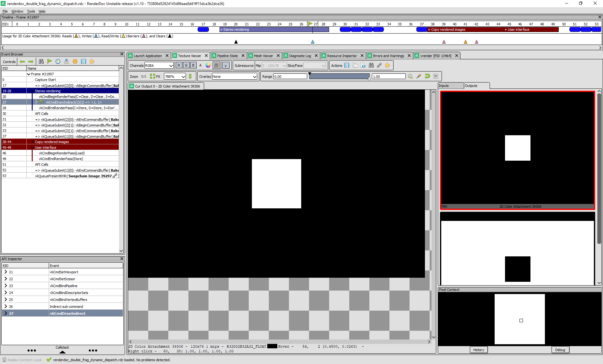Viewport: 603px width, 364px height.
Task: Toggle the red R channel button
Action: coord(179,65)
